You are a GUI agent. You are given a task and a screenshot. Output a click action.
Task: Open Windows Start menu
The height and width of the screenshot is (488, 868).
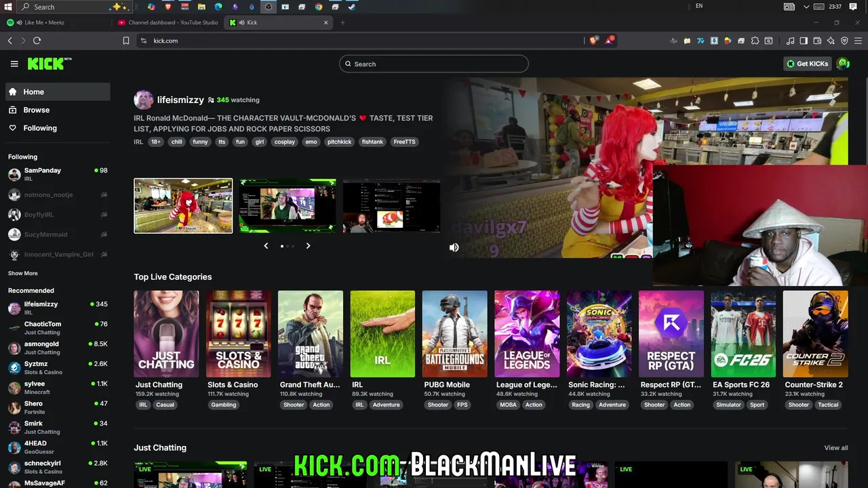(8, 7)
